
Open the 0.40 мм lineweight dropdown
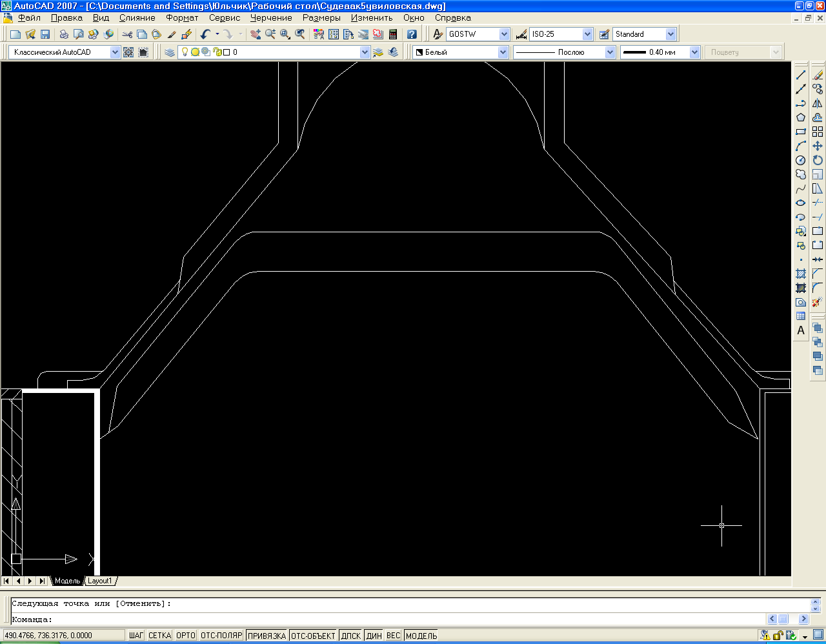(694, 52)
